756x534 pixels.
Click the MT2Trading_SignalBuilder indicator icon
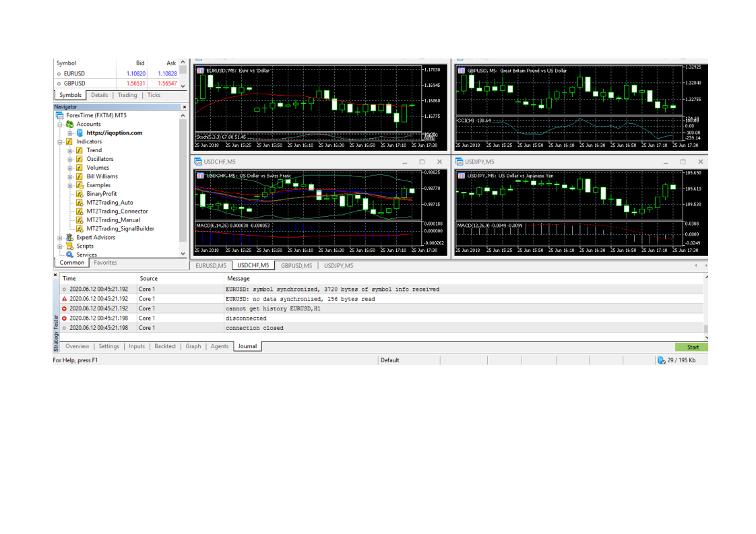click(x=80, y=229)
